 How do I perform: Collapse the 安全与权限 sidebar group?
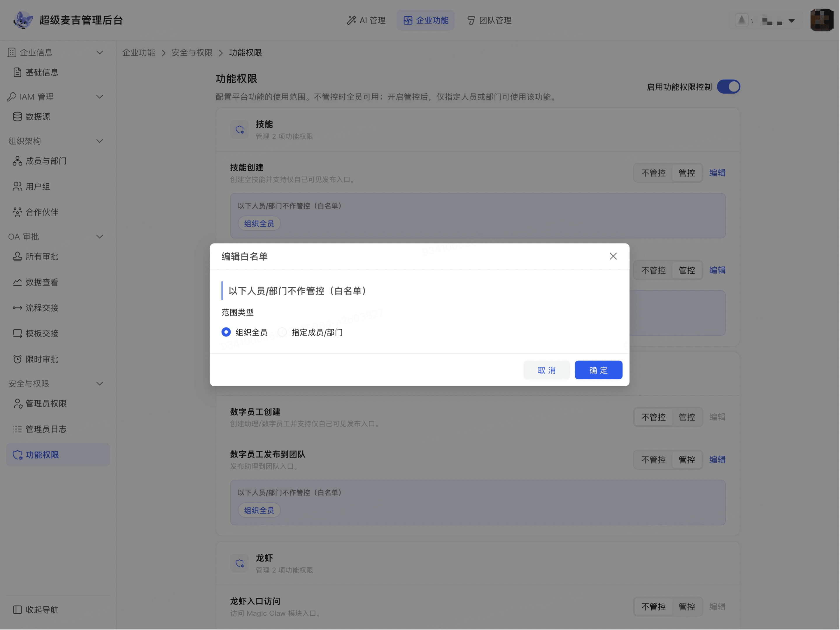point(100,384)
